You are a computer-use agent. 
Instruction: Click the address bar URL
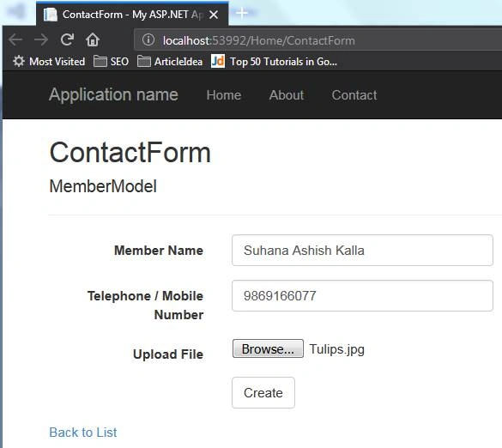258,40
